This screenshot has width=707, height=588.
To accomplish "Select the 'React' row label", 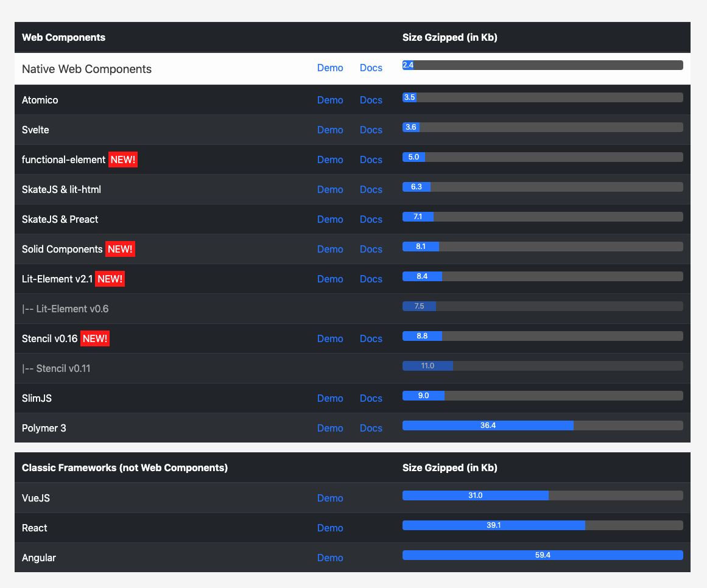I will coord(34,528).
